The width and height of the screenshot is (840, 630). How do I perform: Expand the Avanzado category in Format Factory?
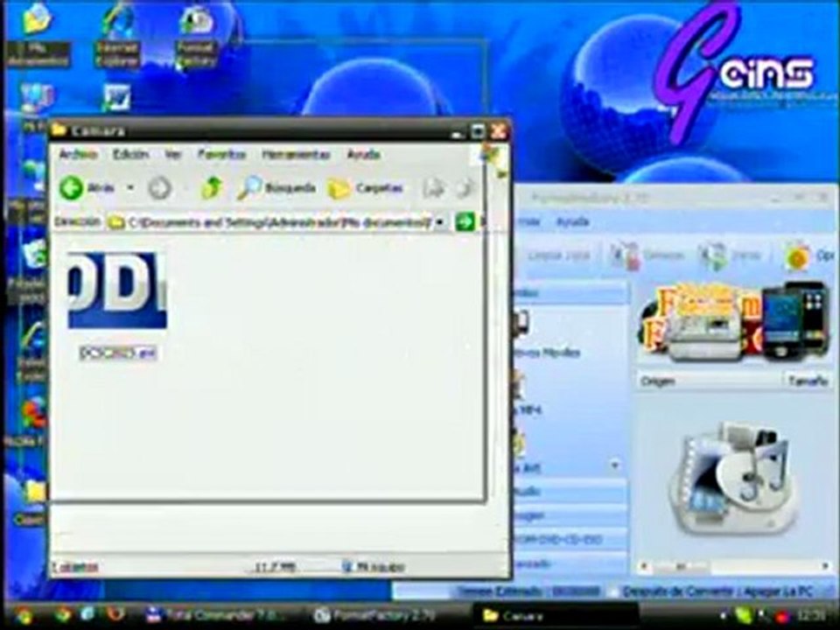[x=570, y=563]
